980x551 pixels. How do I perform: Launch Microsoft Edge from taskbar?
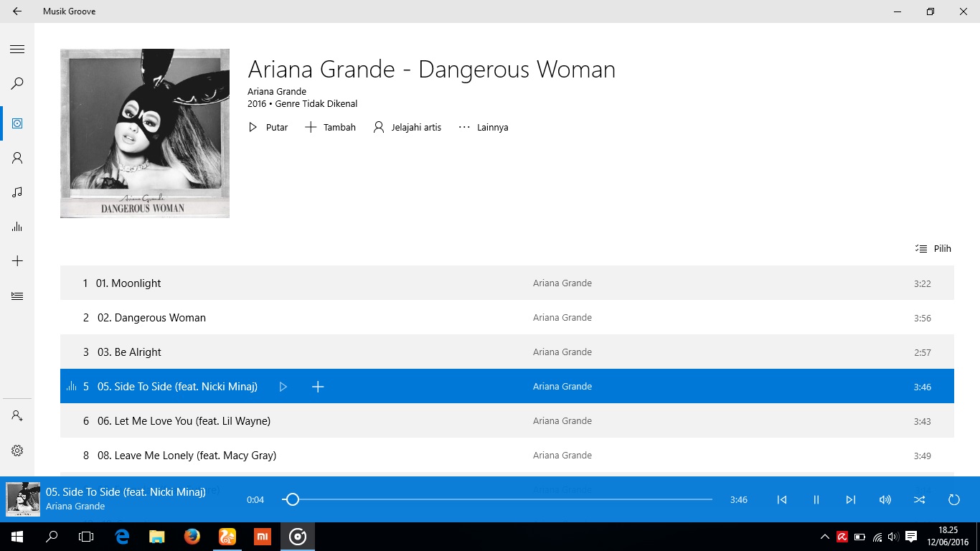123,537
